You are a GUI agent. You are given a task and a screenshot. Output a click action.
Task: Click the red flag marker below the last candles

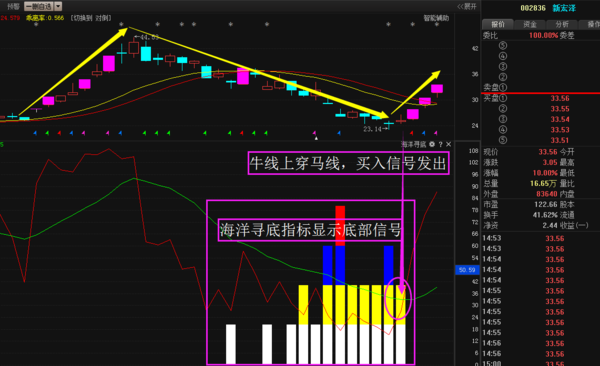coord(411,133)
